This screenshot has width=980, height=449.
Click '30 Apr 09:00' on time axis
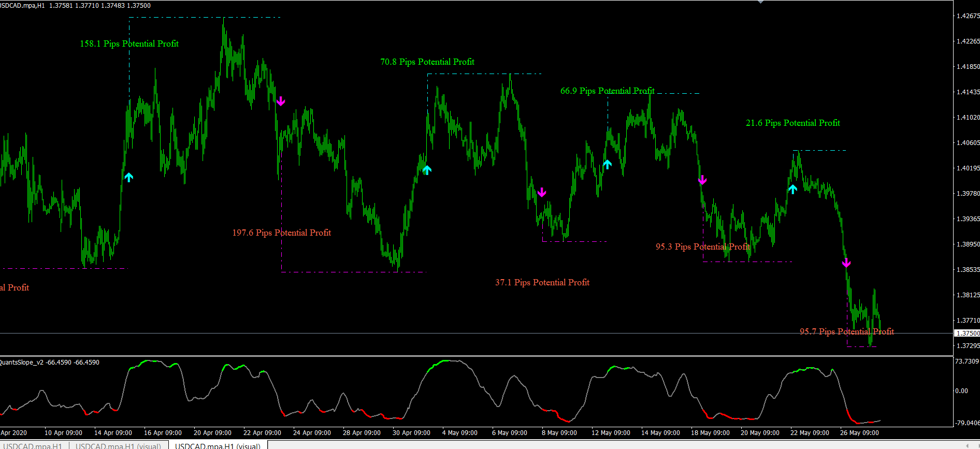[x=411, y=432]
